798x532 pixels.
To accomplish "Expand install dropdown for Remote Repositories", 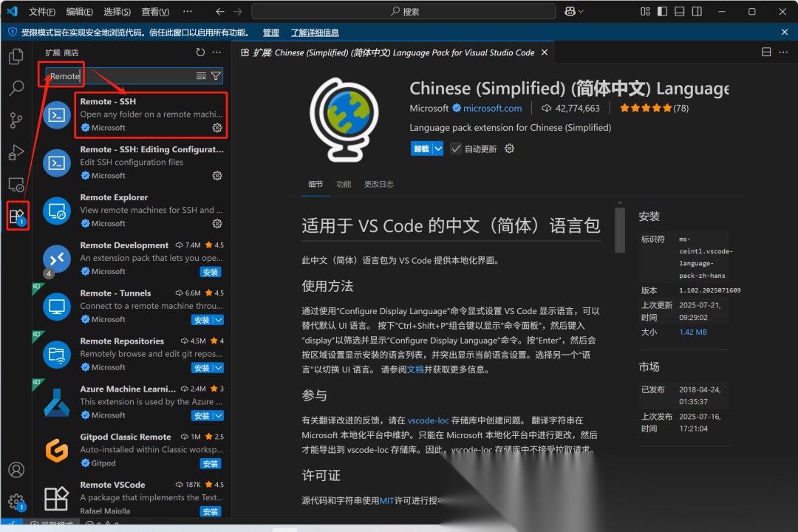I will pos(218,367).
